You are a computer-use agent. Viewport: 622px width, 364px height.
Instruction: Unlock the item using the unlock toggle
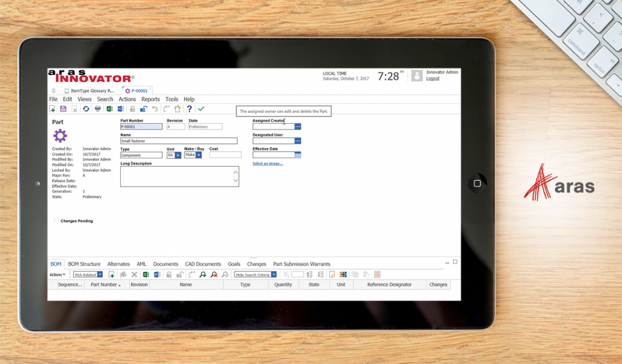coord(143,109)
